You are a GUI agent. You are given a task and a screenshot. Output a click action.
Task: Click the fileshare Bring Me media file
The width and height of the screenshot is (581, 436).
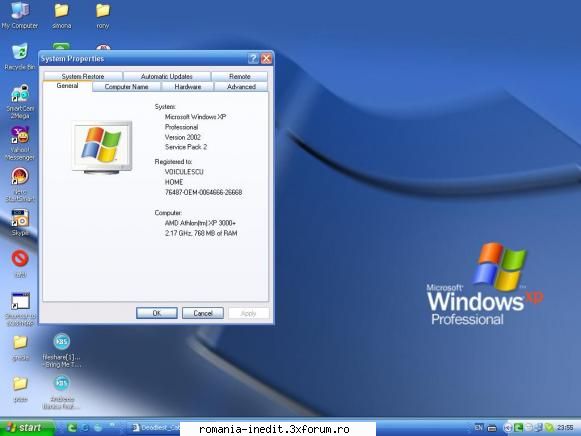point(61,350)
